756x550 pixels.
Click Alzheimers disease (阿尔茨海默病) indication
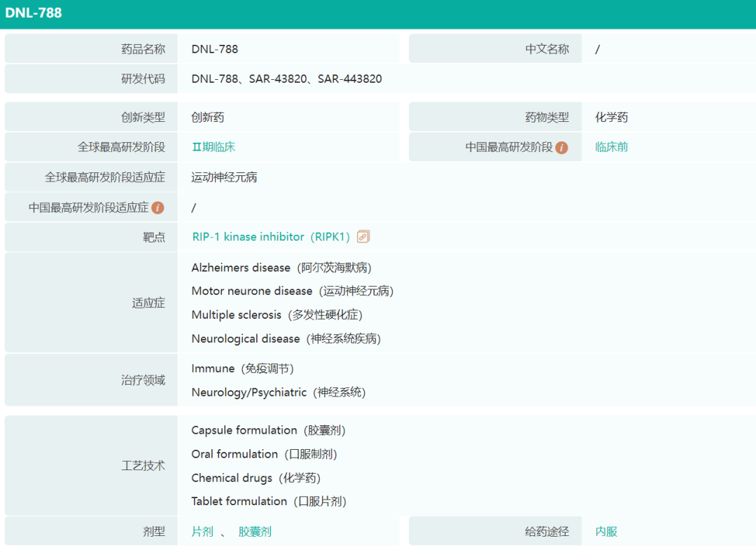pos(281,268)
